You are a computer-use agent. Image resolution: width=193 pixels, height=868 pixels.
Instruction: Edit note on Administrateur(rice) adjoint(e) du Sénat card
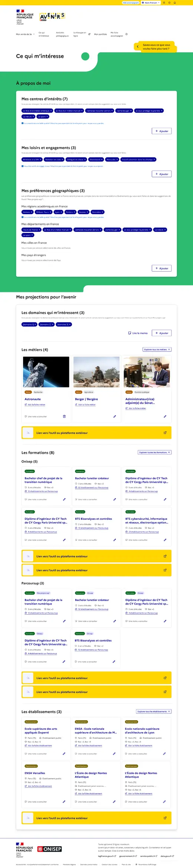coord(165,416)
